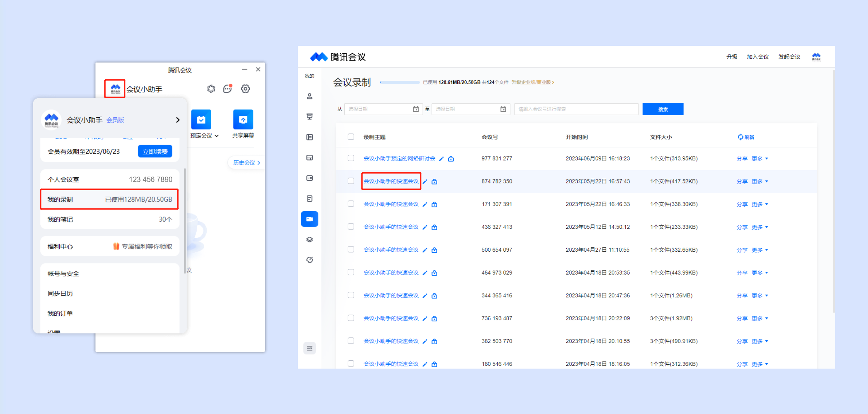The height and width of the screenshot is (414, 868).
Task: Click the refresh sync icon in small window
Action: [x=211, y=89]
